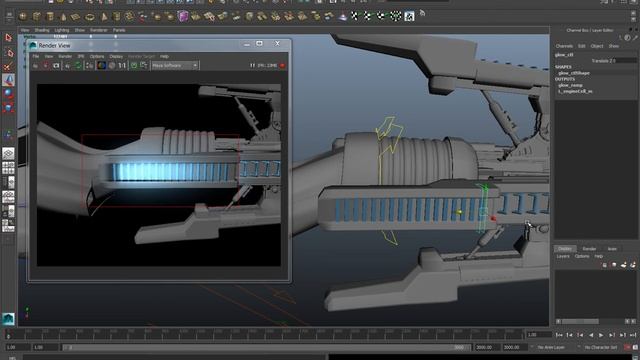Click the blue shelf icon after the checkered icons
640x360 pixels.
pos(409,16)
